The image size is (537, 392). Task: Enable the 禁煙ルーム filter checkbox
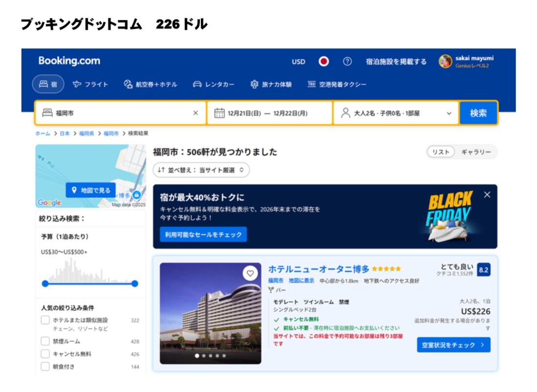pos(45,341)
